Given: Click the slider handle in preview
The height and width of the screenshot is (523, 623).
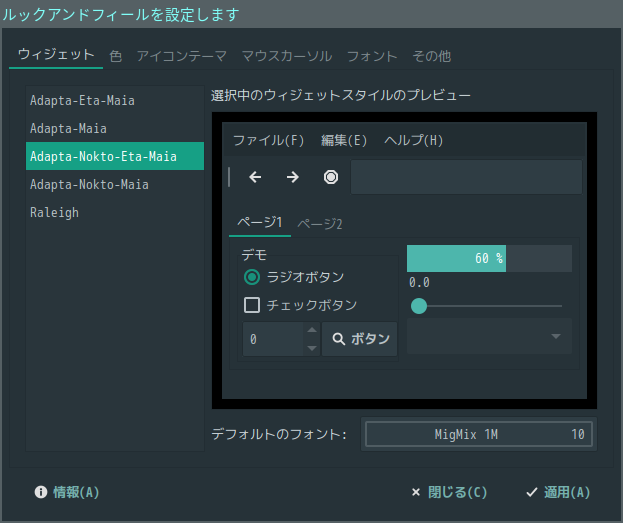Looking at the screenshot, I should click(x=419, y=306).
